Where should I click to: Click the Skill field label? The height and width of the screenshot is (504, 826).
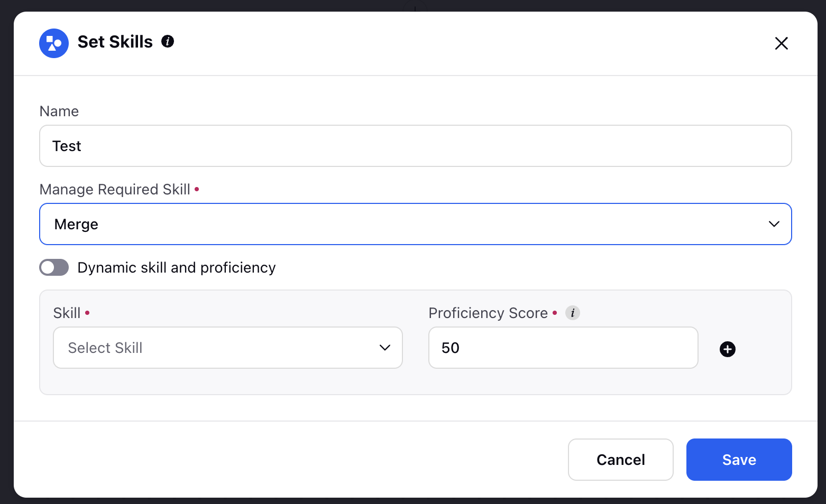coord(67,313)
